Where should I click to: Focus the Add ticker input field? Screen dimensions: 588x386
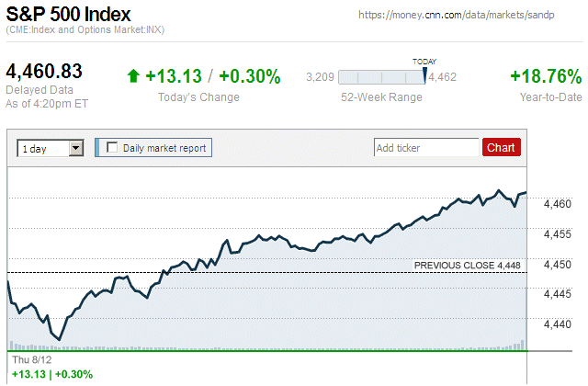[x=426, y=147]
